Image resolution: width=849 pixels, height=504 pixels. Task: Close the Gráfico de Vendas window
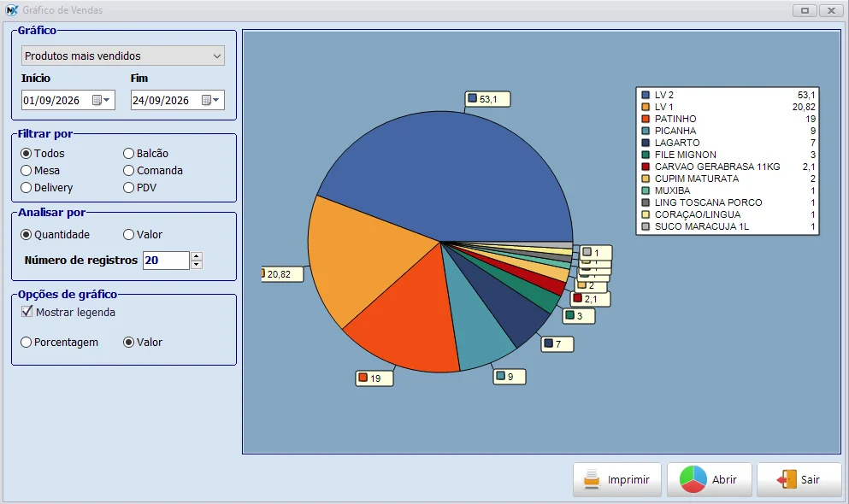[831, 10]
